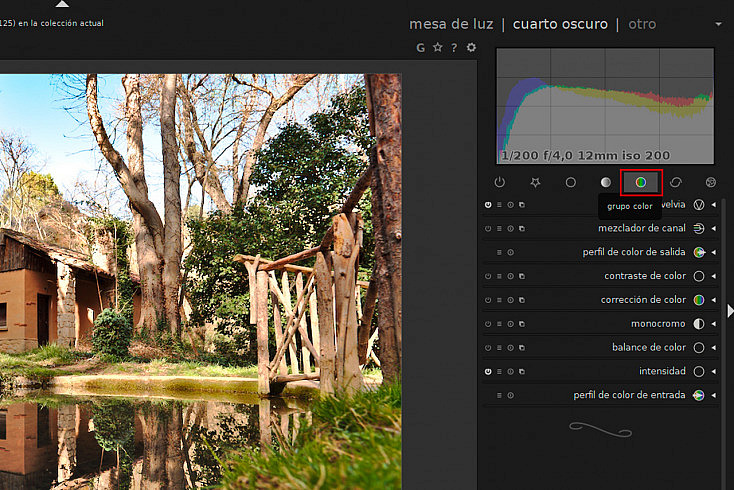Expand monocromo module arrow
Viewport: 734px width, 490px height.
(x=714, y=324)
